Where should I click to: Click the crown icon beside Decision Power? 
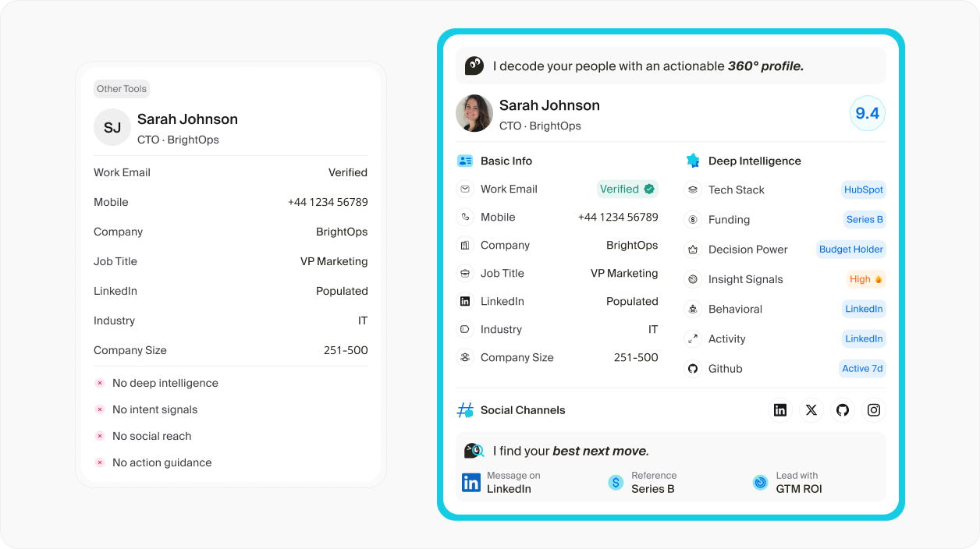693,250
